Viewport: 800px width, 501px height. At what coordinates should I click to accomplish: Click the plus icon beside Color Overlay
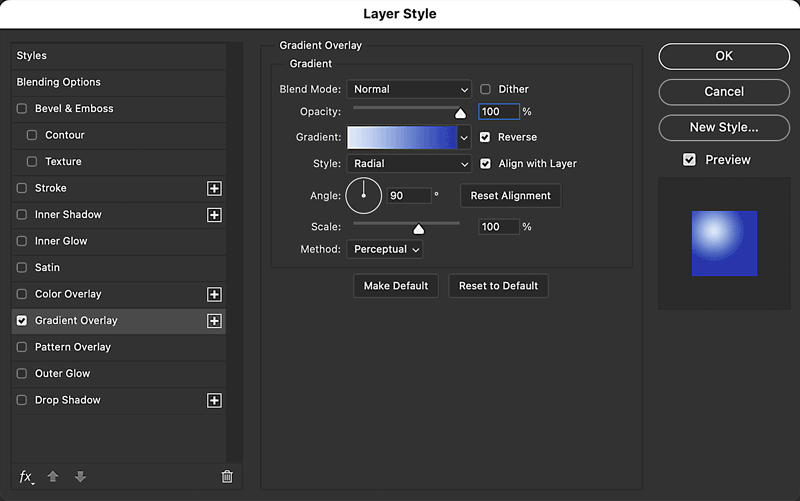coord(213,294)
